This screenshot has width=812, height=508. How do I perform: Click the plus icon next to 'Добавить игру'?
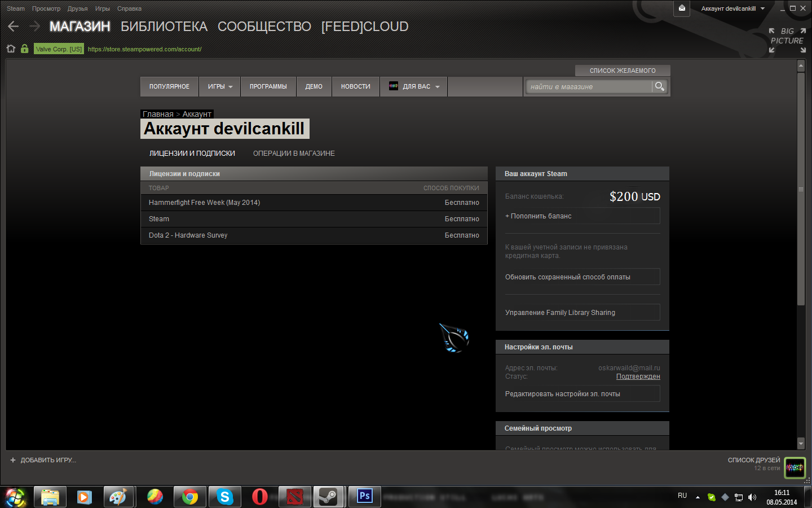point(13,460)
